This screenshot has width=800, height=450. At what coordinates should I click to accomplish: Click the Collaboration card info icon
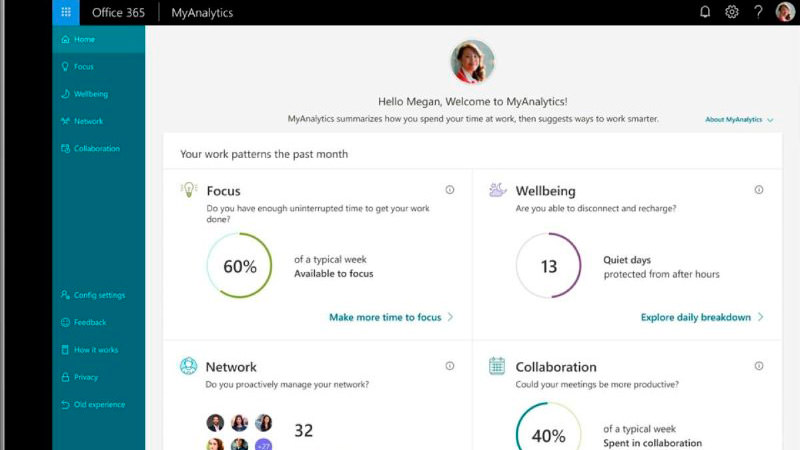tap(759, 366)
